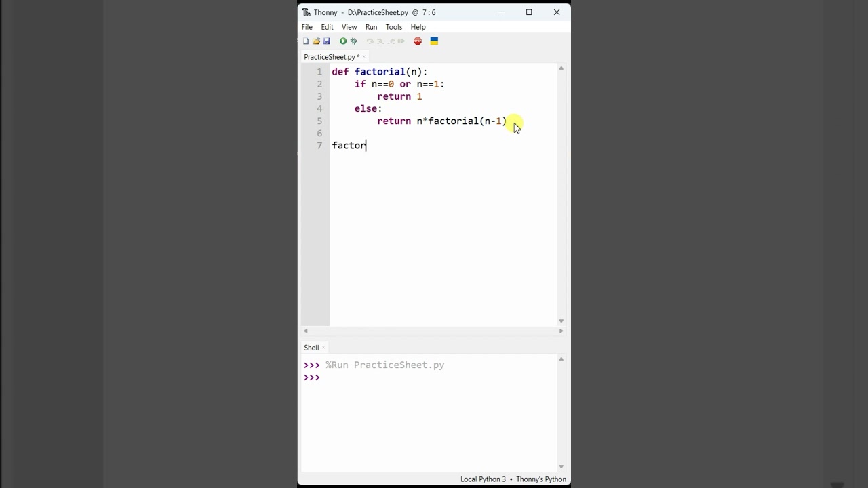
Task: Click '%Run PracticeSheet.py' shell text
Action: click(385, 365)
